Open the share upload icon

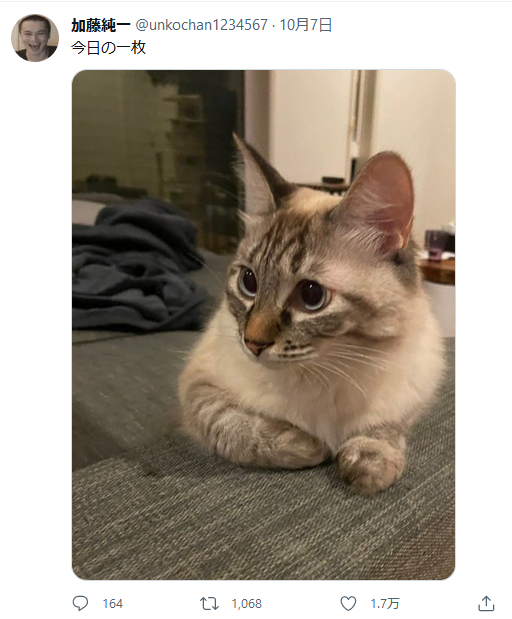[x=486, y=603]
